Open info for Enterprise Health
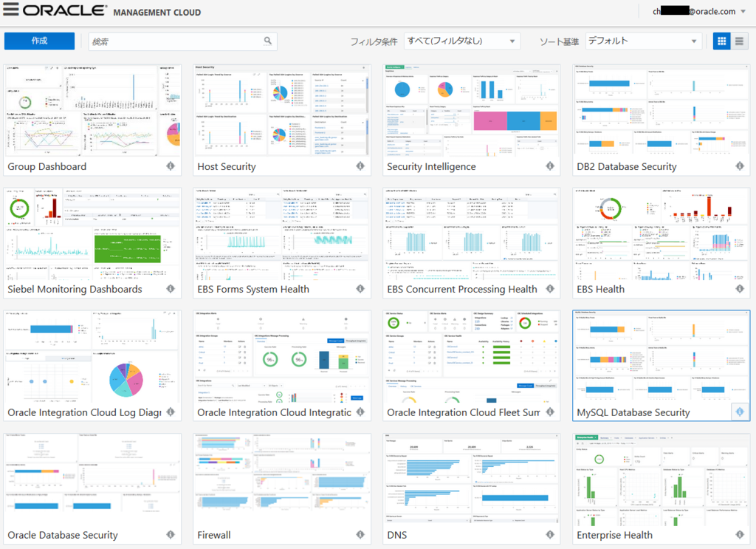 [x=740, y=534]
